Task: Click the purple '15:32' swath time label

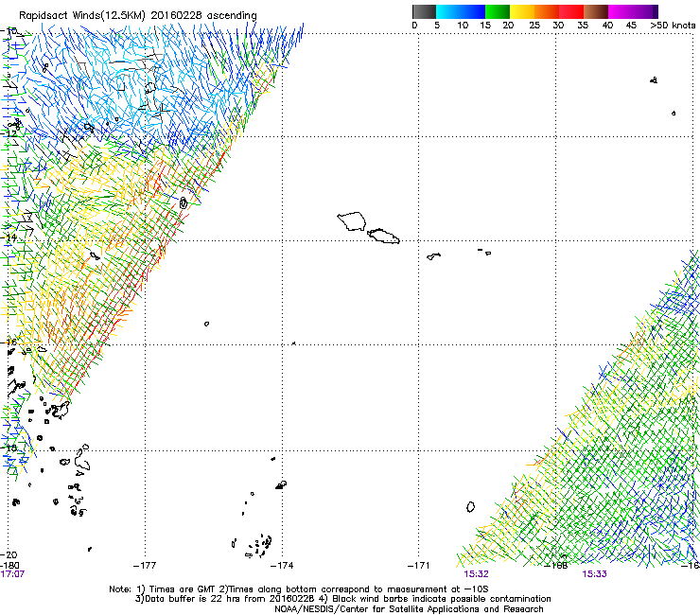Action: [477, 574]
